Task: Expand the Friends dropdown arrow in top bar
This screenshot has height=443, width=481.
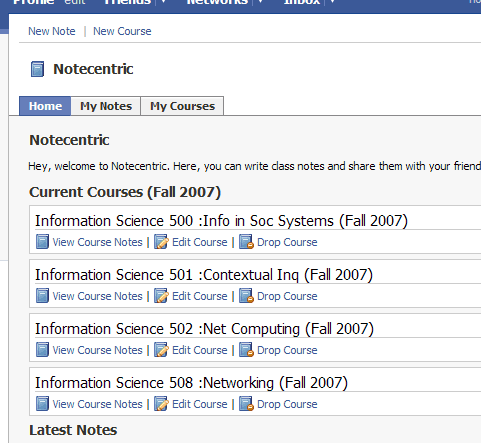Action: click(163, 2)
